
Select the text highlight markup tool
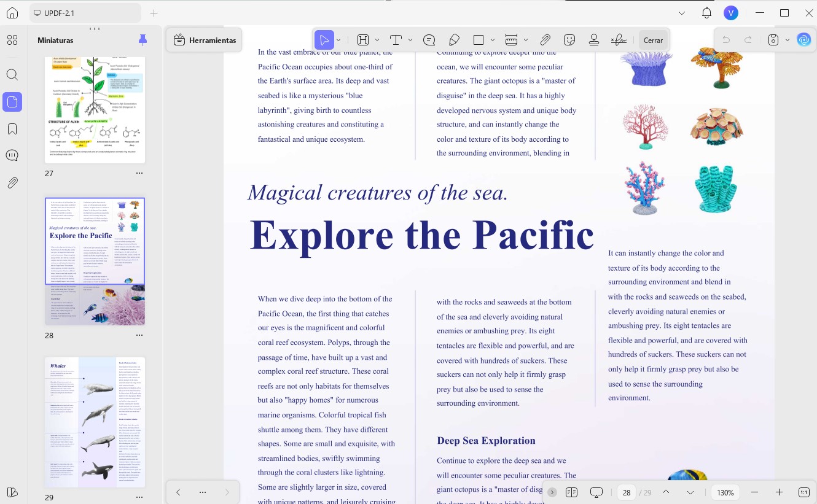[363, 40]
